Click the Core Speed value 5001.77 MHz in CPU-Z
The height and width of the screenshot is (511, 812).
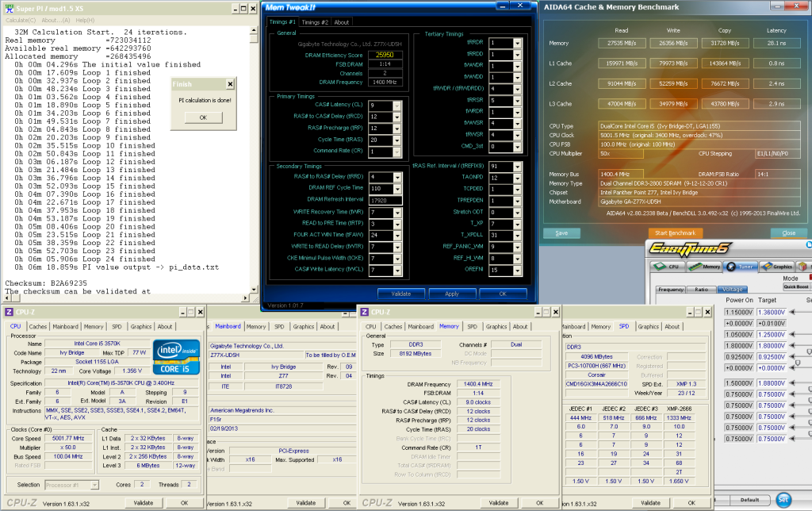pyautogui.click(x=68, y=439)
